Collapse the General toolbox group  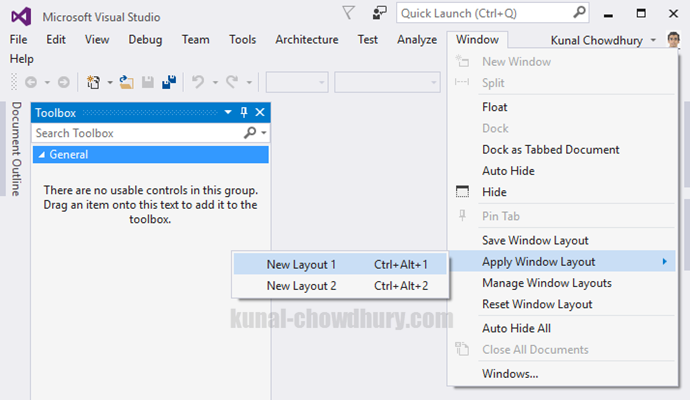41,155
